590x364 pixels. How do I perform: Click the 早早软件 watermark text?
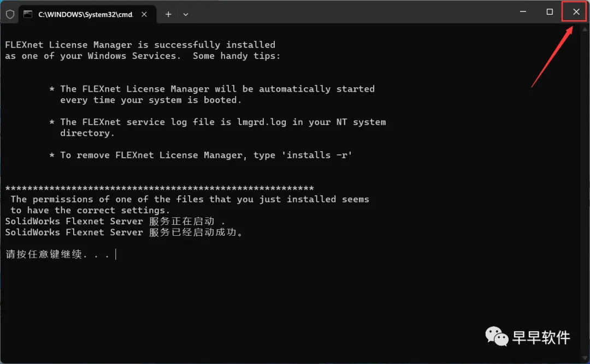pyautogui.click(x=541, y=337)
